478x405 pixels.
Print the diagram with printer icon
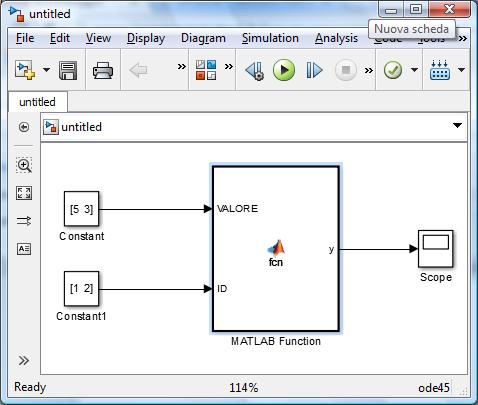(x=103, y=70)
